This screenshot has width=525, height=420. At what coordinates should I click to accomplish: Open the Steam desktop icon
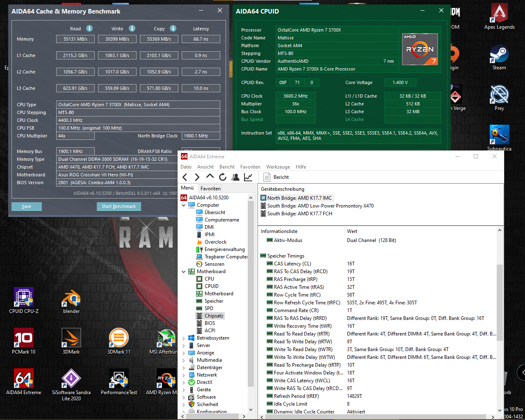tap(499, 57)
